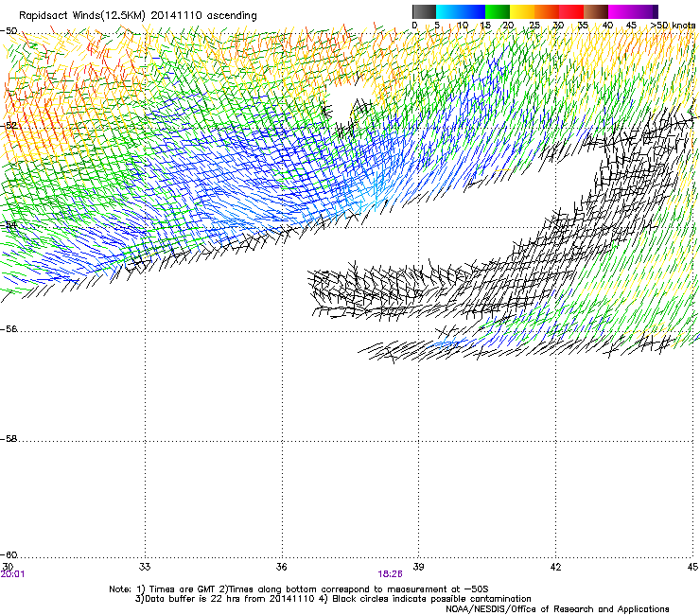Click the blue 10-15 knots color swatch
This screenshot has height=615, width=700.
click(473, 11)
